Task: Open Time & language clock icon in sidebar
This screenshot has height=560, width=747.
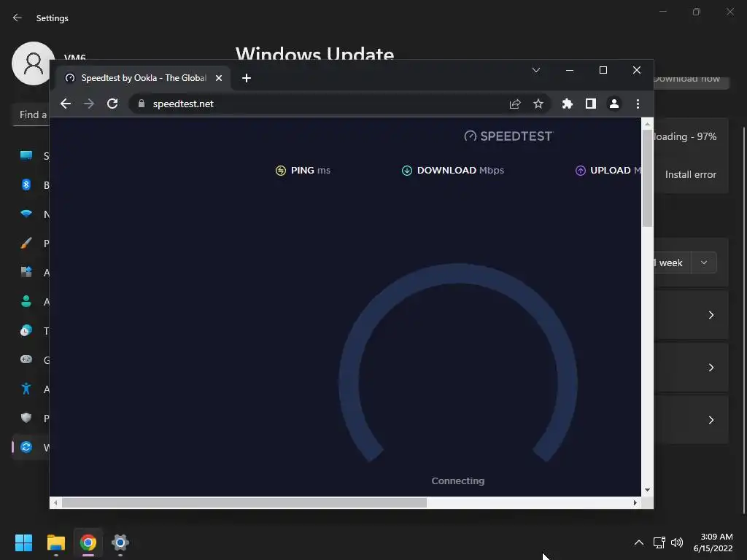Action: pos(26,330)
